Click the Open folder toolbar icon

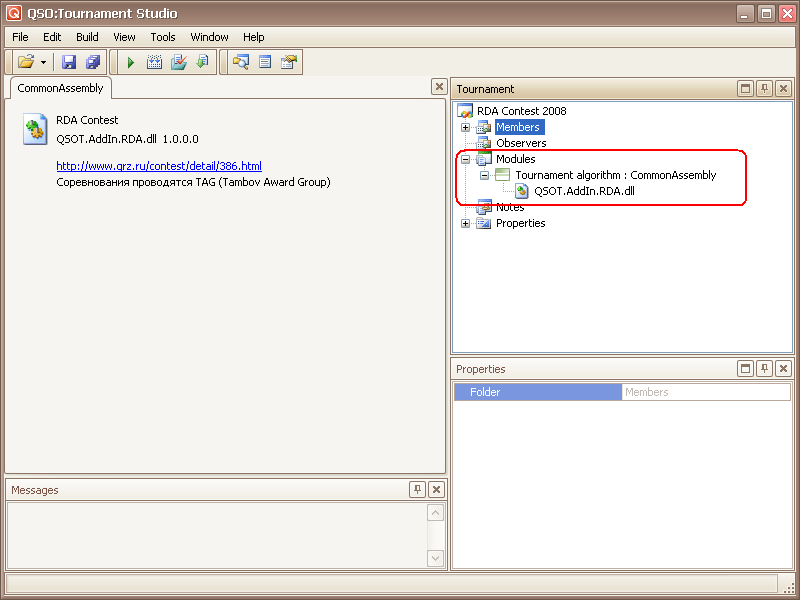[25, 62]
